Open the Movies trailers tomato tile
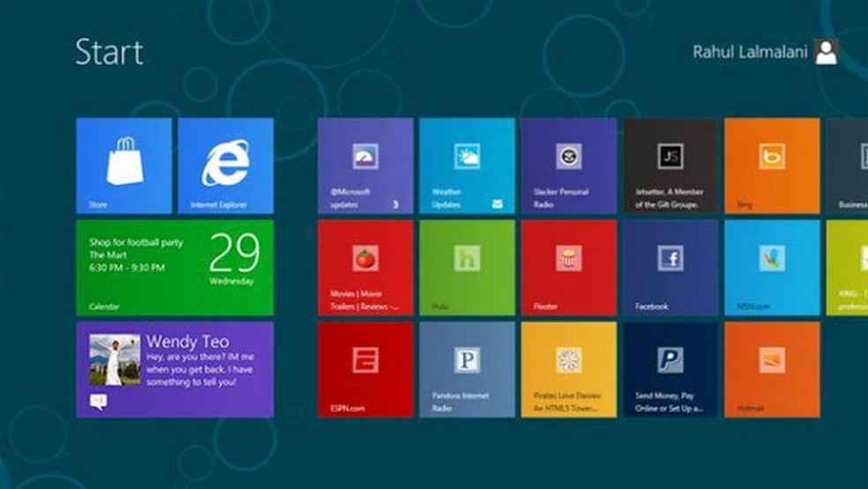 click(365, 267)
